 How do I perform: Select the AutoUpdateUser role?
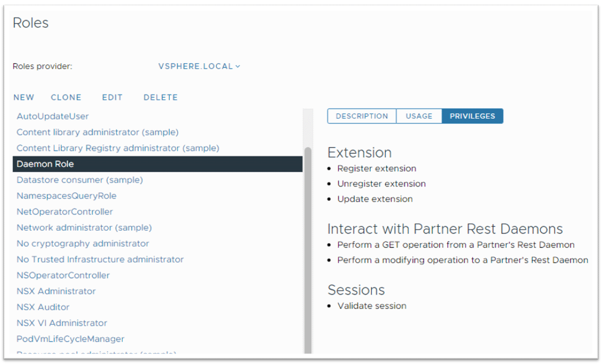pos(52,116)
